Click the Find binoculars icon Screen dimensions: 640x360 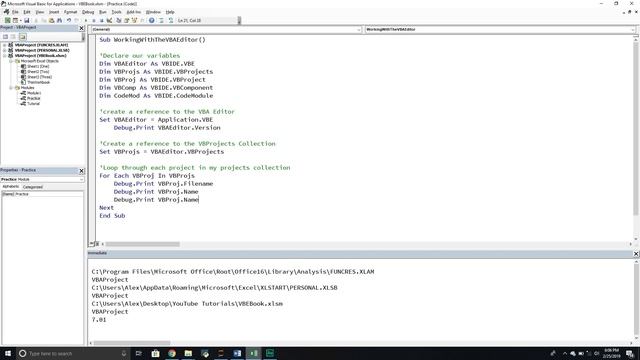(x=60, y=20)
